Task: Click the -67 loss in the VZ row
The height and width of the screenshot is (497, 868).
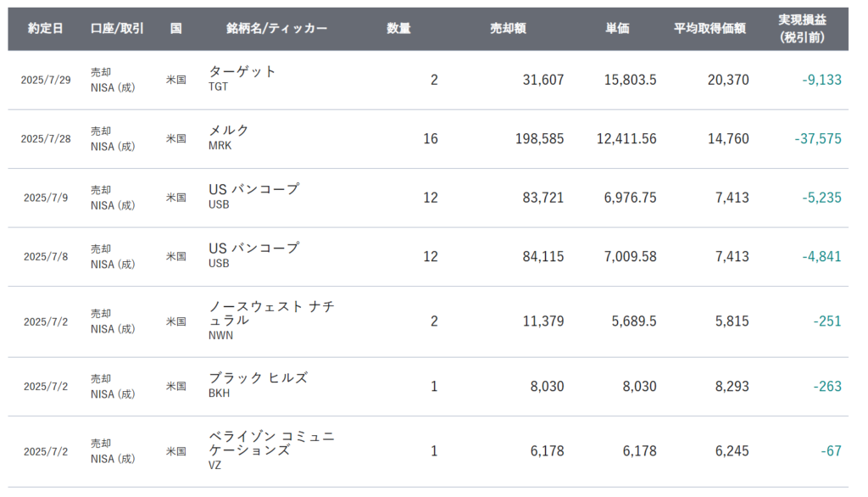Action: (x=831, y=451)
